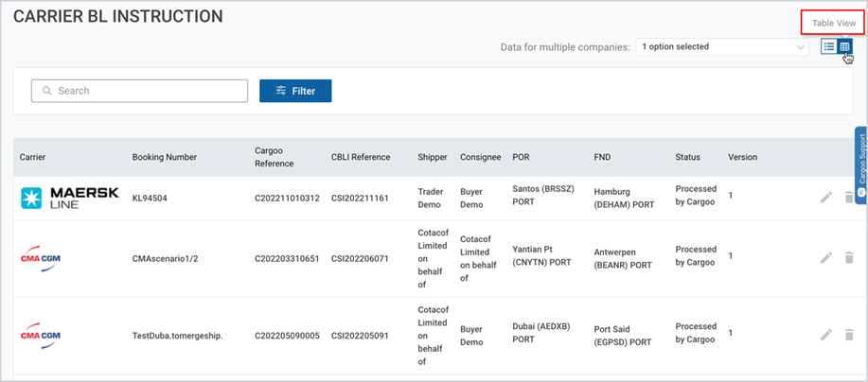Click Cargoo reference C202205090005
Screen dimensions: 868x382
[287, 335]
